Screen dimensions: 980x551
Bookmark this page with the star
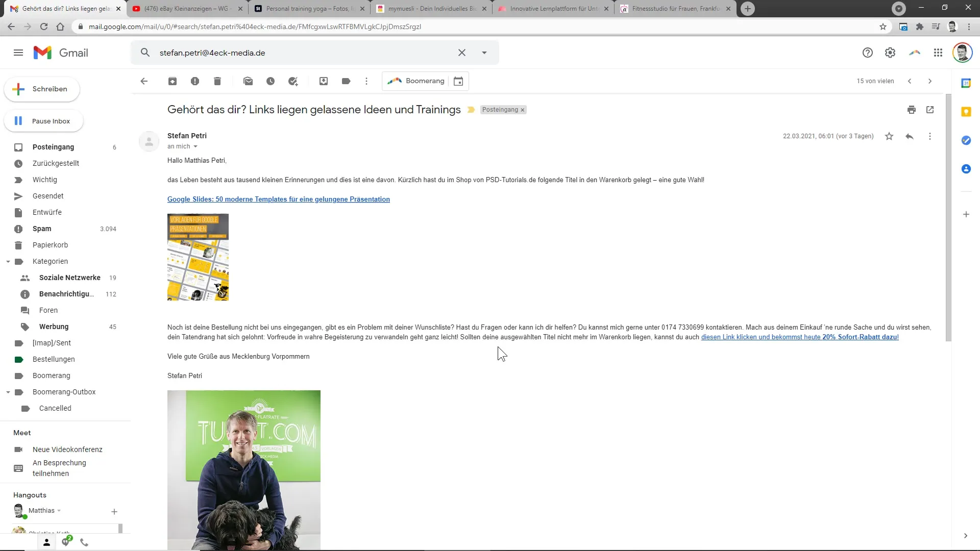[883, 27]
